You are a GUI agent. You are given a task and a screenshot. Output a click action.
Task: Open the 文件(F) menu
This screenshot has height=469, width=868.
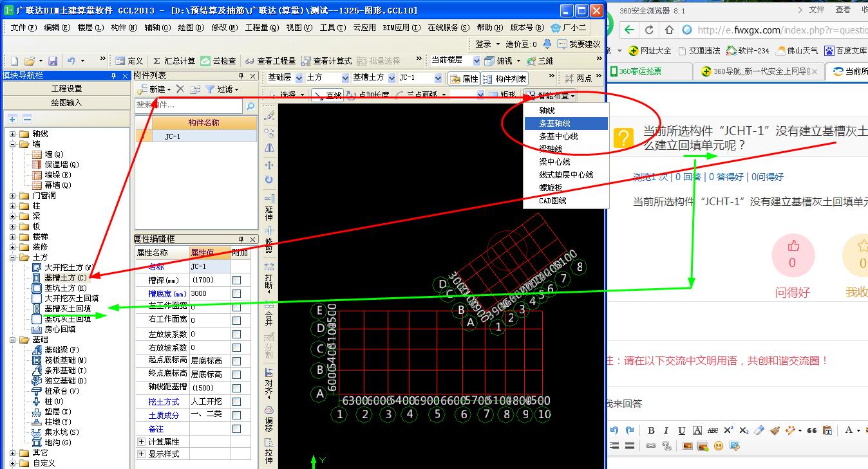coord(23,28)
